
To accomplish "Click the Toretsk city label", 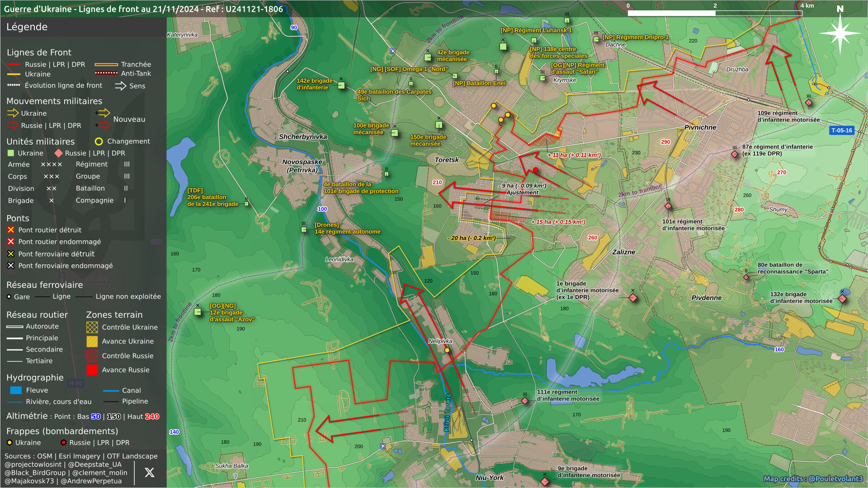I will (447, 160).
